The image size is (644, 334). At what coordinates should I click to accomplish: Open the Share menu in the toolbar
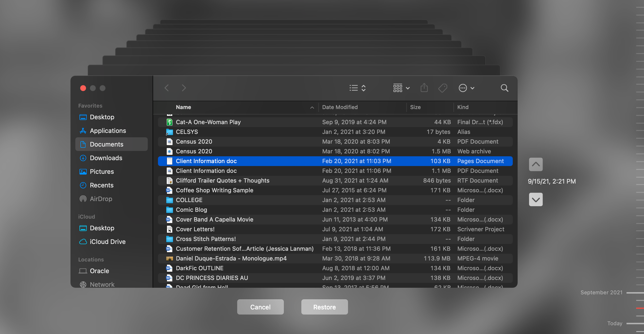pyautogui.click(x=424, y=88)
